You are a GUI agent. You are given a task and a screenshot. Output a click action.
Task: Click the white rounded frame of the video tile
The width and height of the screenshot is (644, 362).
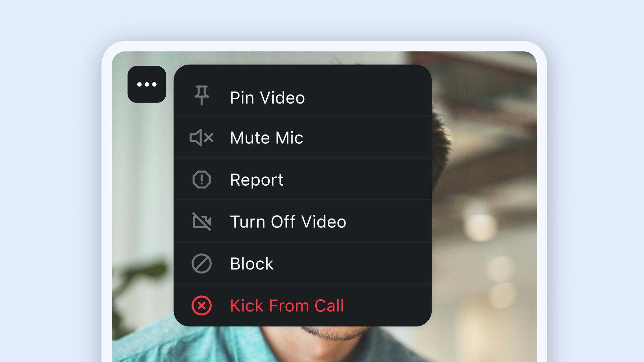click(107, 201)
